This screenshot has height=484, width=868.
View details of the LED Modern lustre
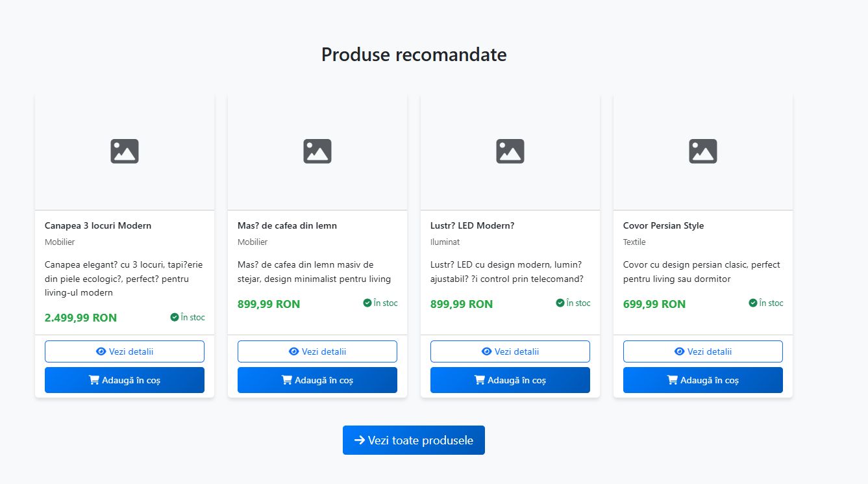510,351
